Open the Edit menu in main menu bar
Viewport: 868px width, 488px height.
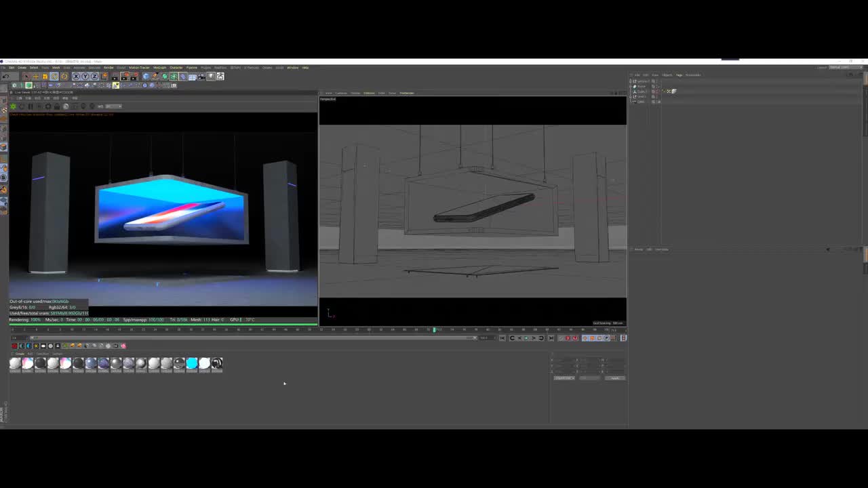pos(12,68)
